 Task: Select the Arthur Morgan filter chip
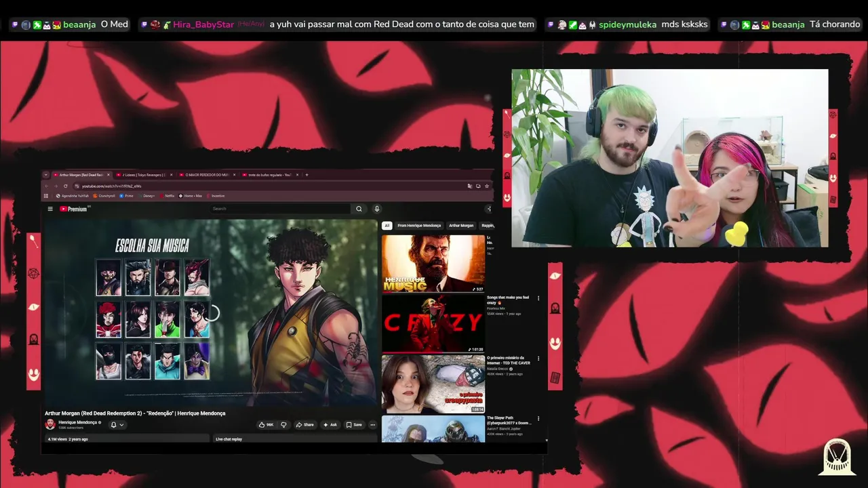(461, 226)
